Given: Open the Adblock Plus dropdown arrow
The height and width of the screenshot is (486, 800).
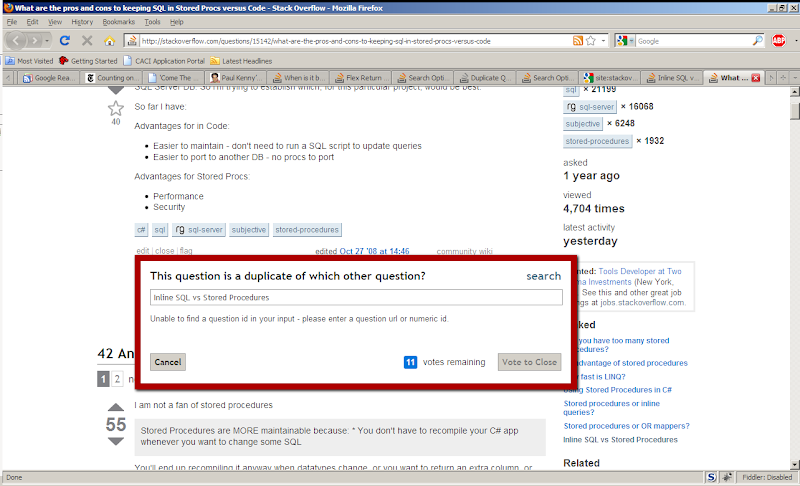Looking at the screenshot, I should pyautogui.click(x=795, y=41).
